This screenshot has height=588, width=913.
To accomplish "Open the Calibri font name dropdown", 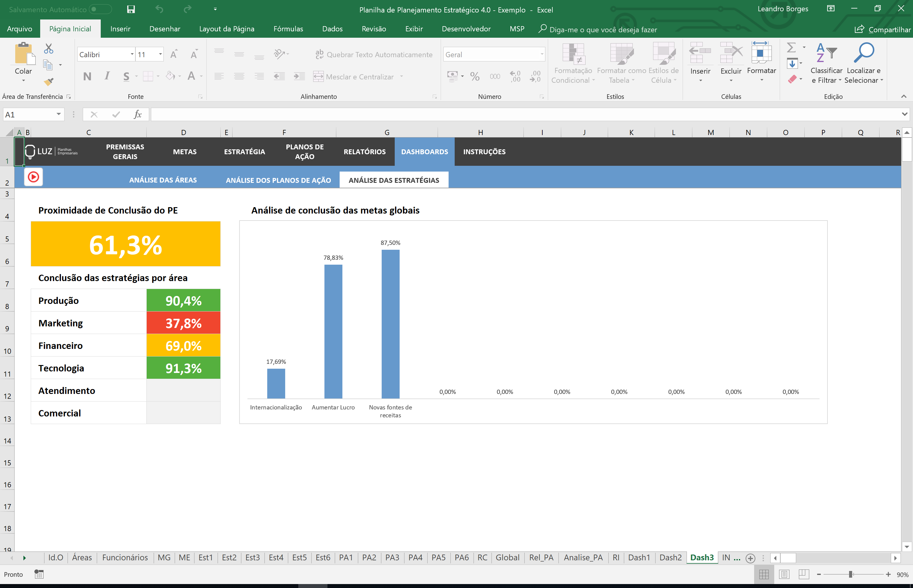I will pos(132,54).
